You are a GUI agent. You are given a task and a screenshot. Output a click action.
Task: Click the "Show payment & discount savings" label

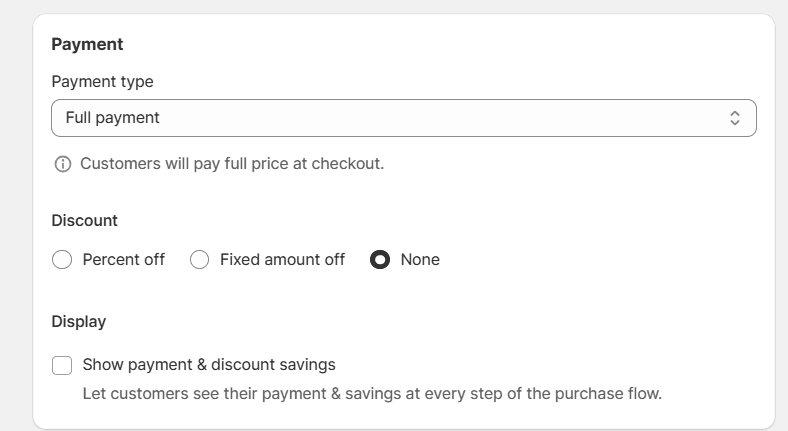tap(209, 365)
